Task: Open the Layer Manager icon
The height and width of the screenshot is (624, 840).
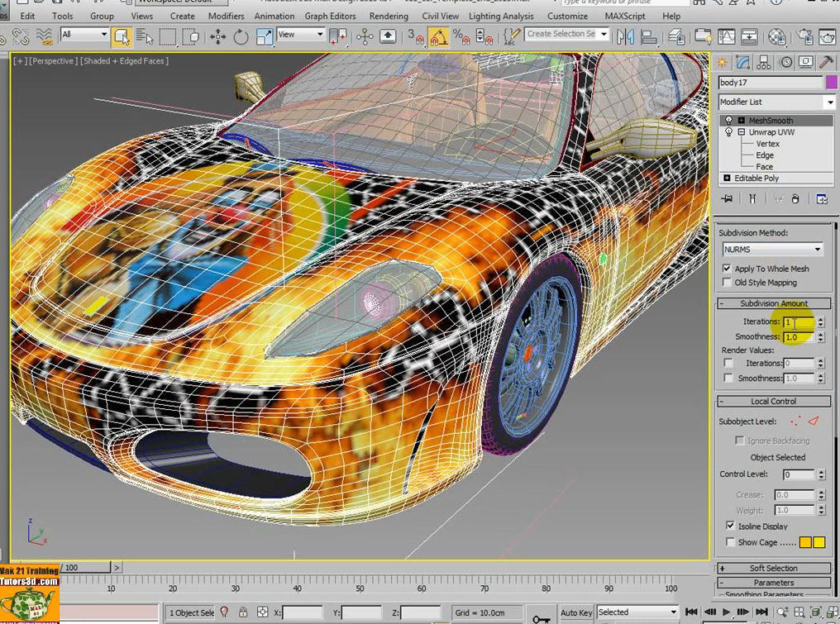Action: click(677, 36)
